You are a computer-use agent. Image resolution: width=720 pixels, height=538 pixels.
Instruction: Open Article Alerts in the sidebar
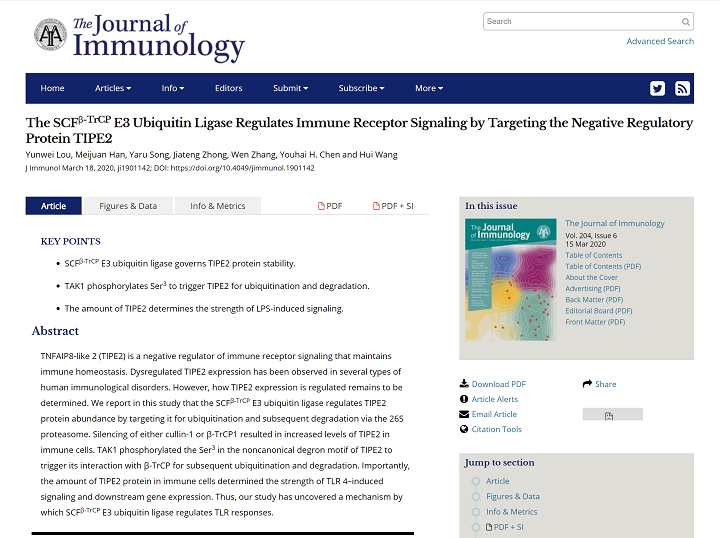494,399
